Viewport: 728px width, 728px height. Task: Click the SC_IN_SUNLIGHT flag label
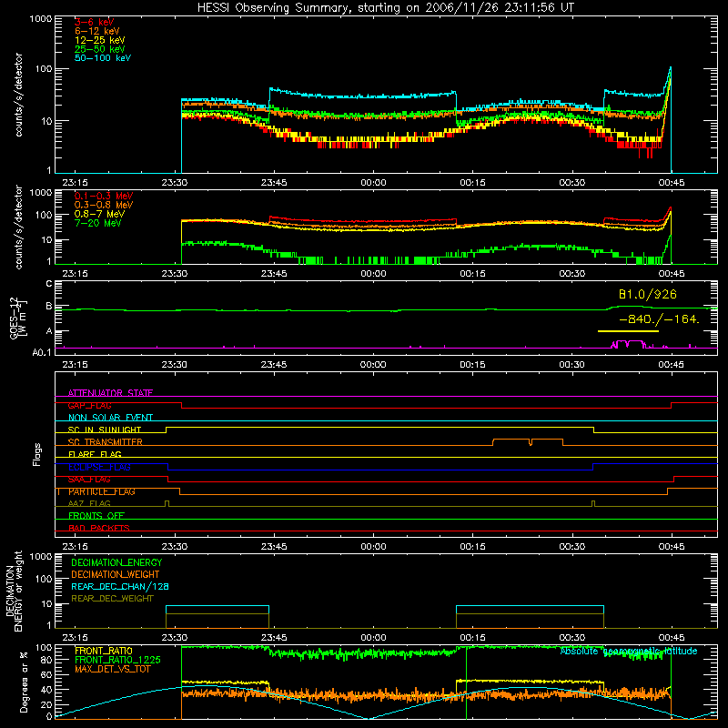(105, 430)
